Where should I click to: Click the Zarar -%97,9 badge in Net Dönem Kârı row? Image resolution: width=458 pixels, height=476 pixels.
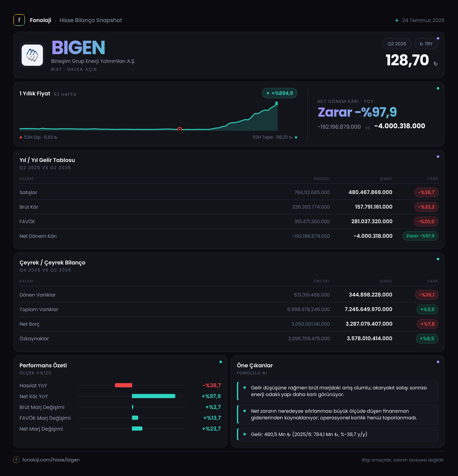point(420,236)
